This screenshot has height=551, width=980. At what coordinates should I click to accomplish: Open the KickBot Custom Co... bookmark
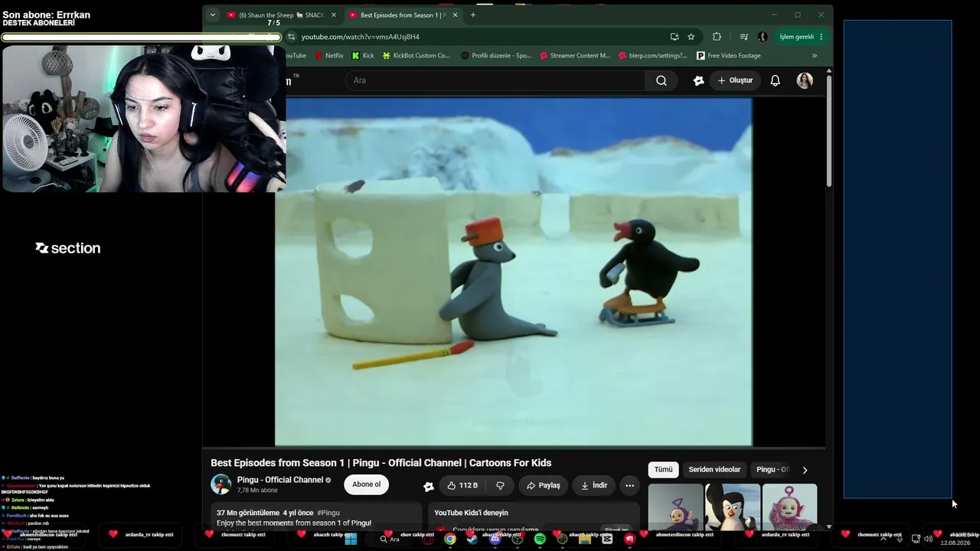pyautogui.click(x=416, y=56)
